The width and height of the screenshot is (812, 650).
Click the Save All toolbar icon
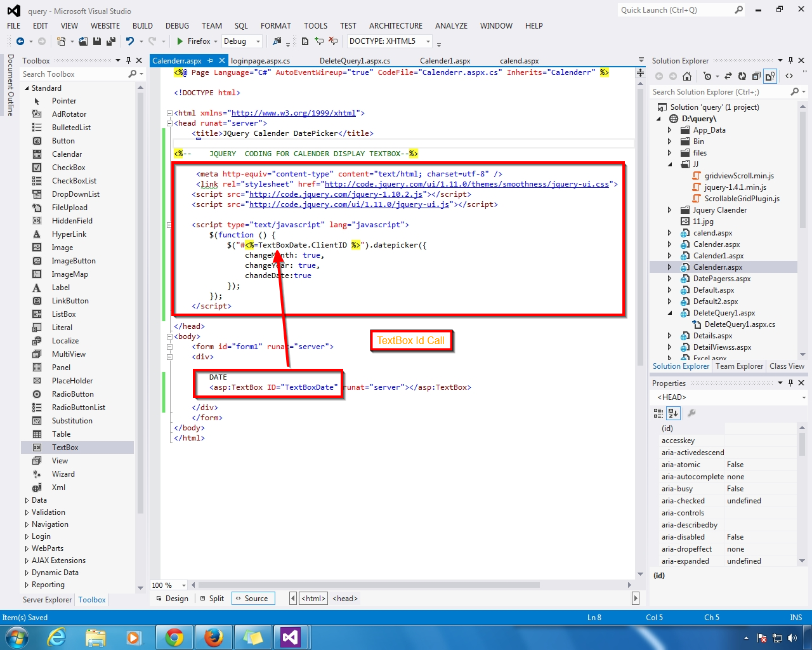110,41
